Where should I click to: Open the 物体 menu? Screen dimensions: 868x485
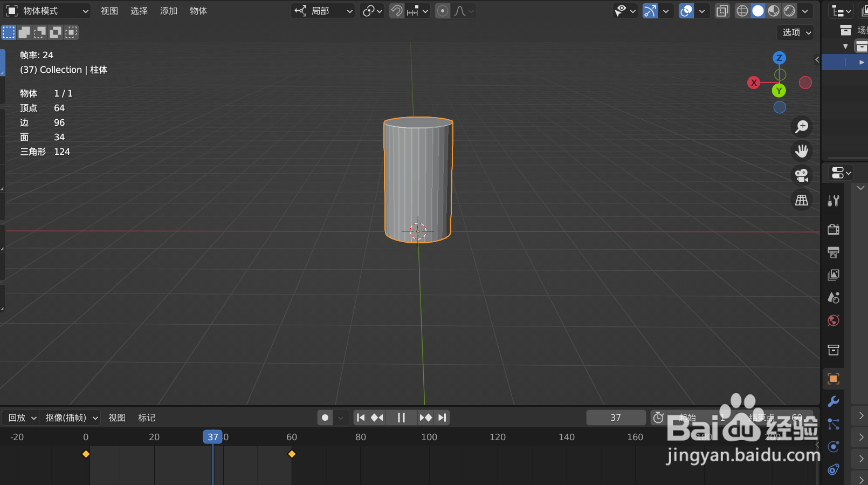[198, 11]
